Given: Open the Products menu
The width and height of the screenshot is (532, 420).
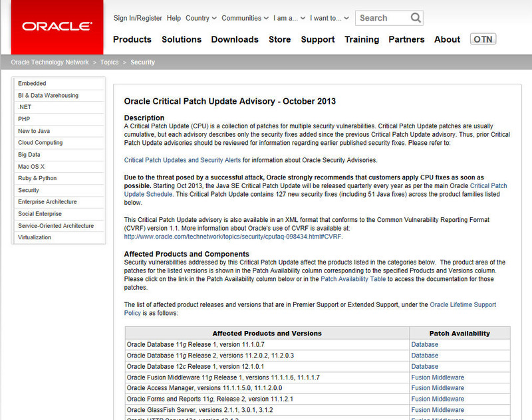Looking at the screenshot, I should pos(132,39).
